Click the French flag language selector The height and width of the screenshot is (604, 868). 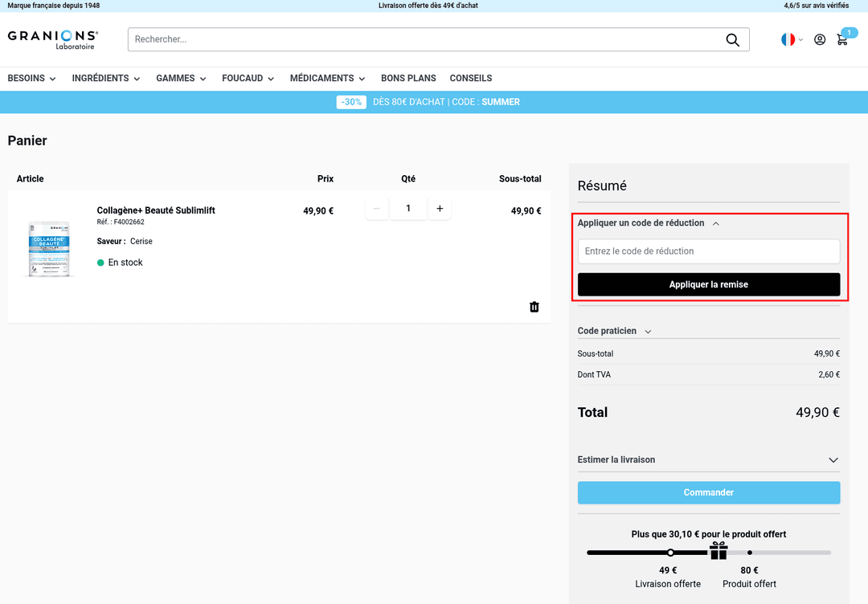(788, 40)
